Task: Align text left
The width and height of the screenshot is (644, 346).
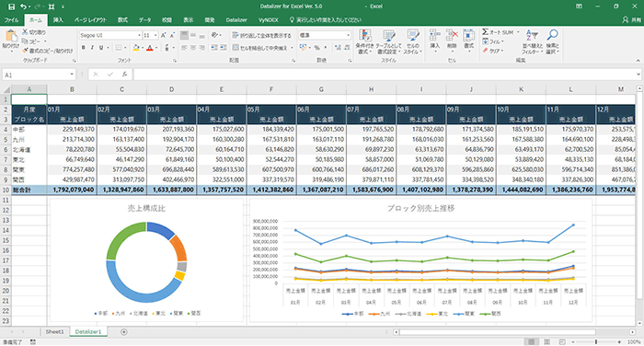Action: [184, 48]
